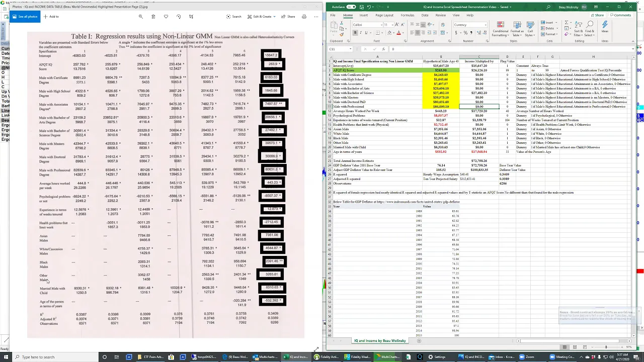Viewport: 644px width, 362px height.
Task: Click Share in the Photos toolbar
Action: (288, 17)
